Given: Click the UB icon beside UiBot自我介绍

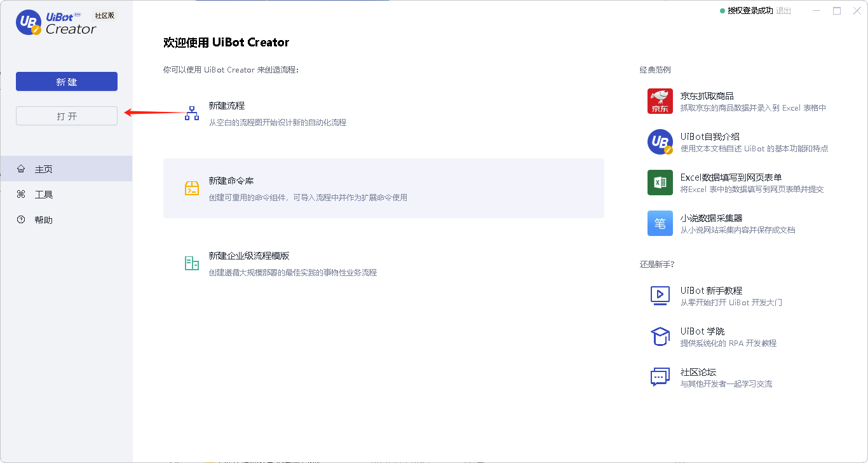Looking at the screenshot, I should click(x=660, y=141).
